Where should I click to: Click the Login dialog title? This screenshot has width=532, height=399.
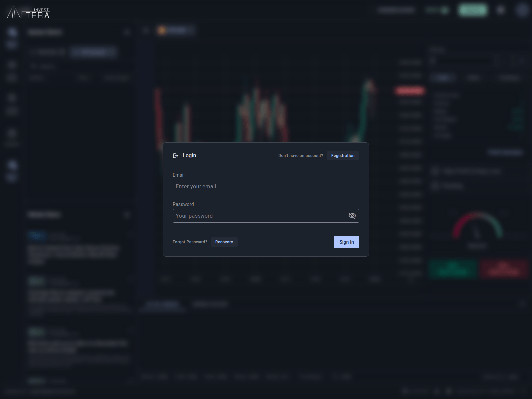(189, 156)
